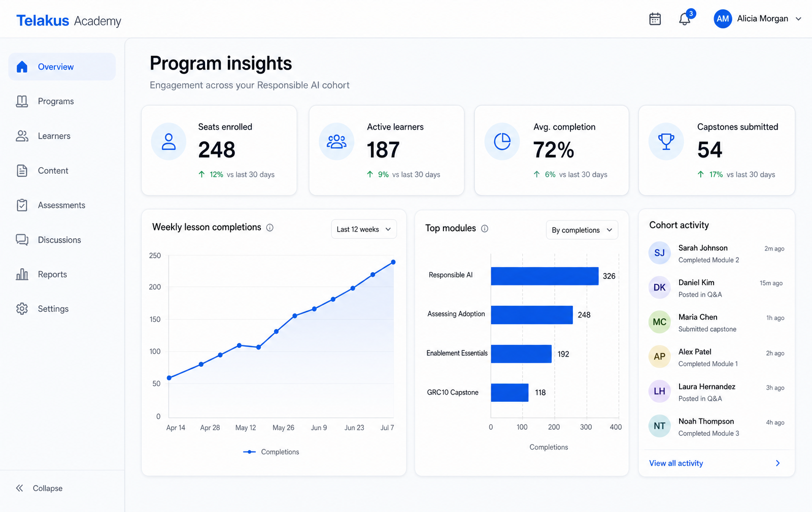Viewport: 812px width, 512px height.
Task: Click View all activity link
Action: [x=676, y=463]
